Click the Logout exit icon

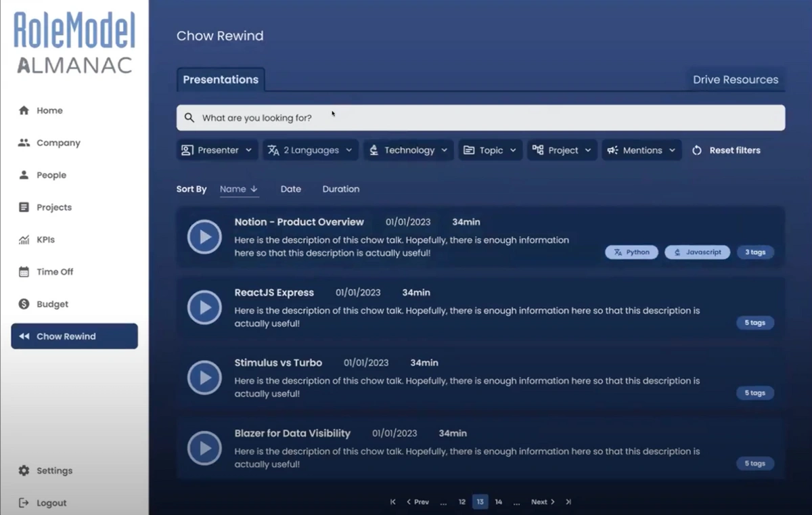point(24,503)
